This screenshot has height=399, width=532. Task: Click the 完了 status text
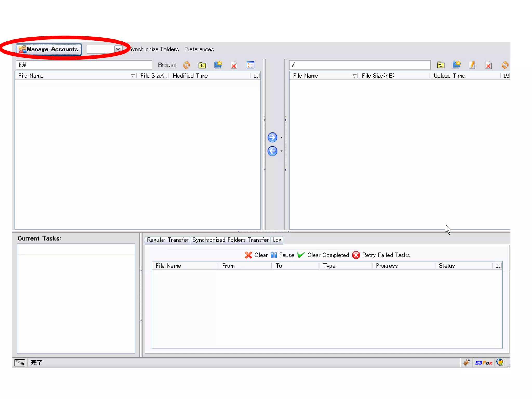click(36, 363)
